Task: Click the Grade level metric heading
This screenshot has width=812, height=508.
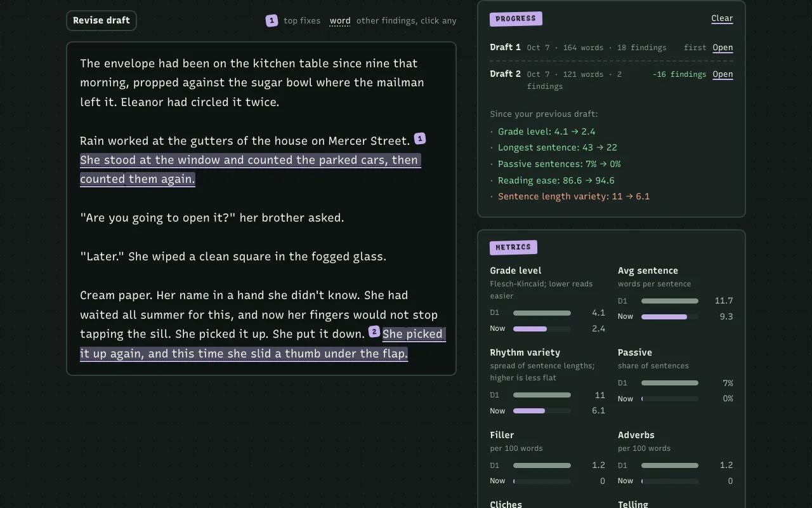Action: pyautogui.click(x=516, y=271)
